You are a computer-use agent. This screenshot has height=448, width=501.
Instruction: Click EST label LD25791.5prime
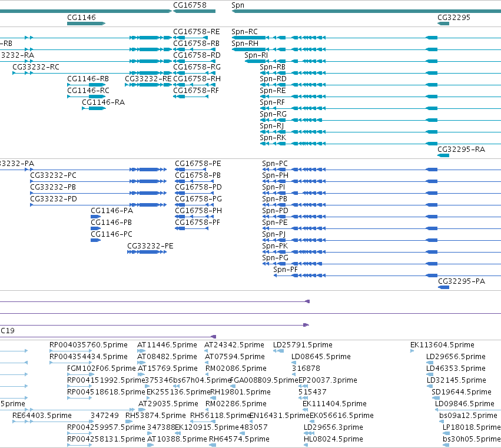click(x=303, y=345)
